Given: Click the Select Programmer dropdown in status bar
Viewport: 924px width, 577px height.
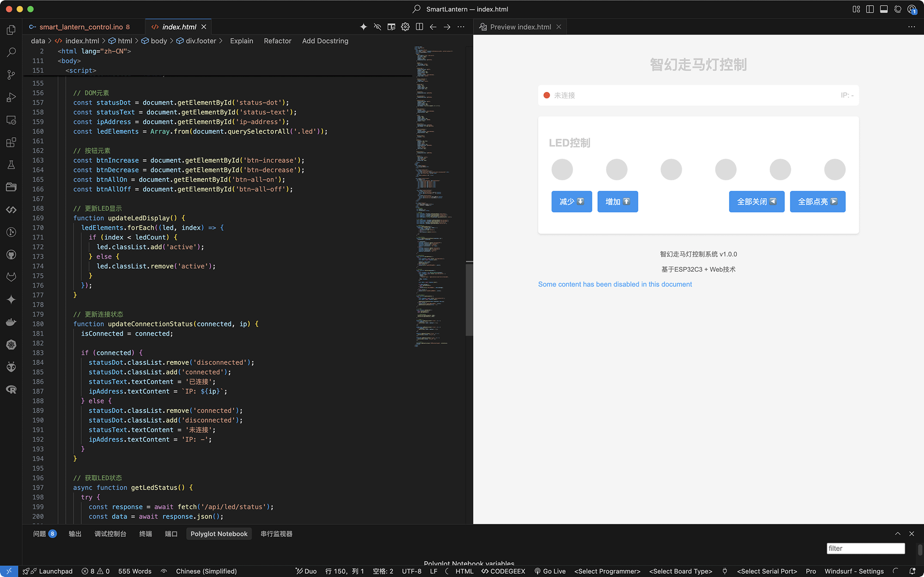Looking at the screenshot, I should [607, 571].
